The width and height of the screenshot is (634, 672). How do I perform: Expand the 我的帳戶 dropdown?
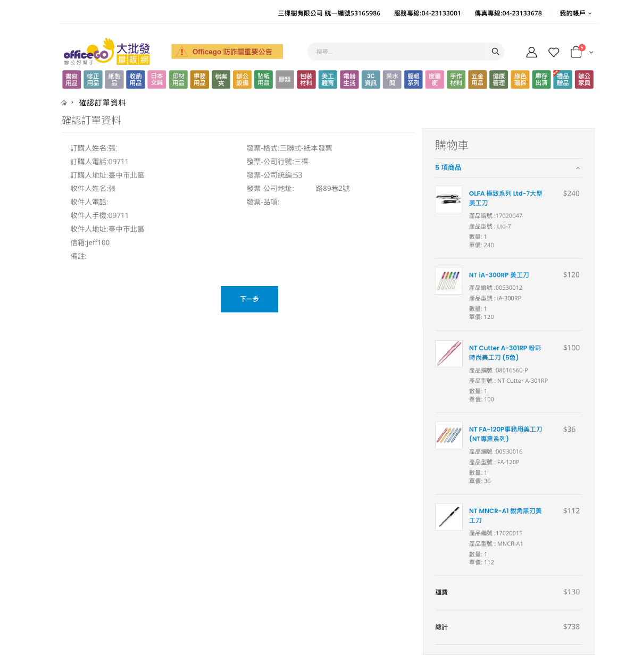[575, 13]
